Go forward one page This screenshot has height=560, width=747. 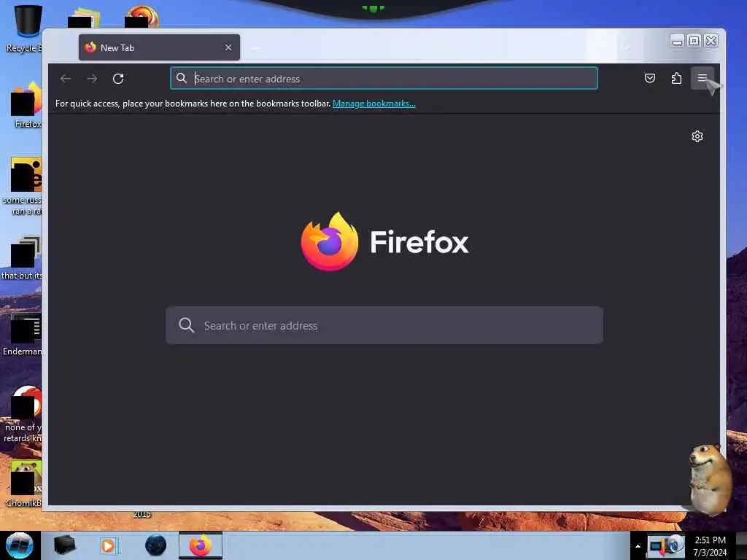point(92,79)
